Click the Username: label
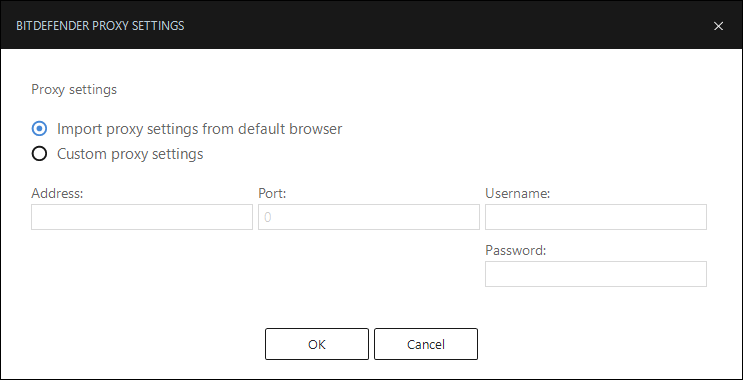 (x=517, y=193)
